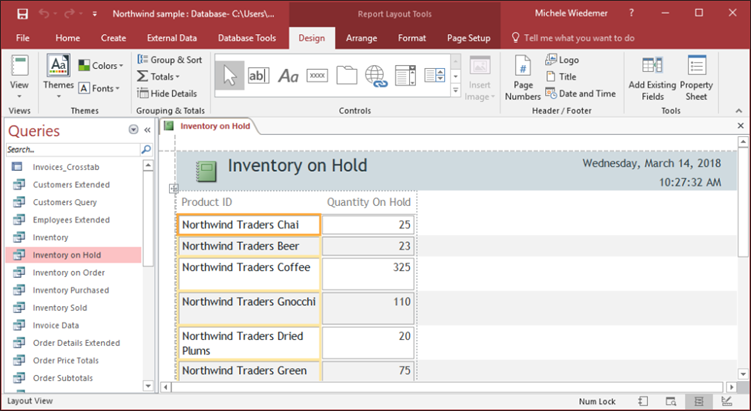This screenshot has width=751, height=411.
Task: Switch to Report View in status bar
Action: click(643, 401)
